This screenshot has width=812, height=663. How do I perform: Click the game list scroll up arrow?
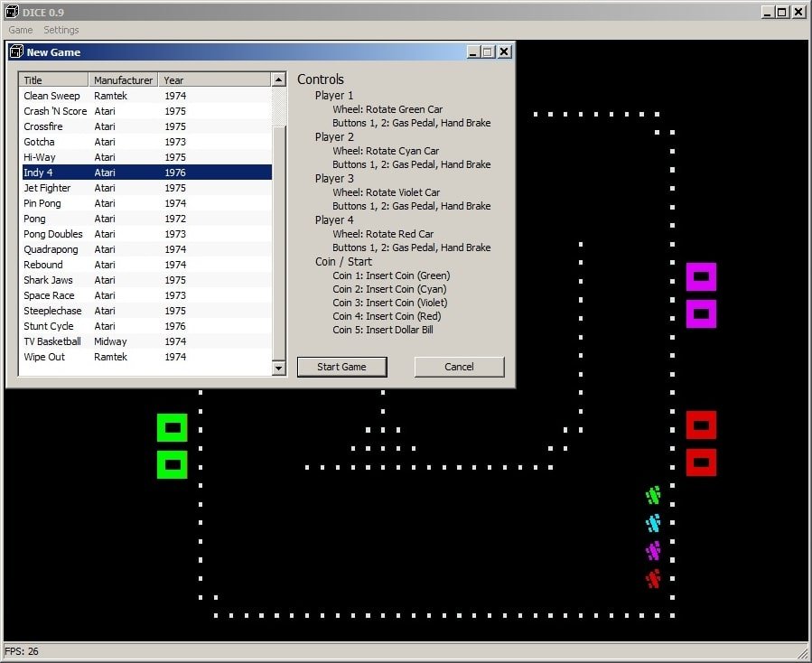tap(279, 79)
